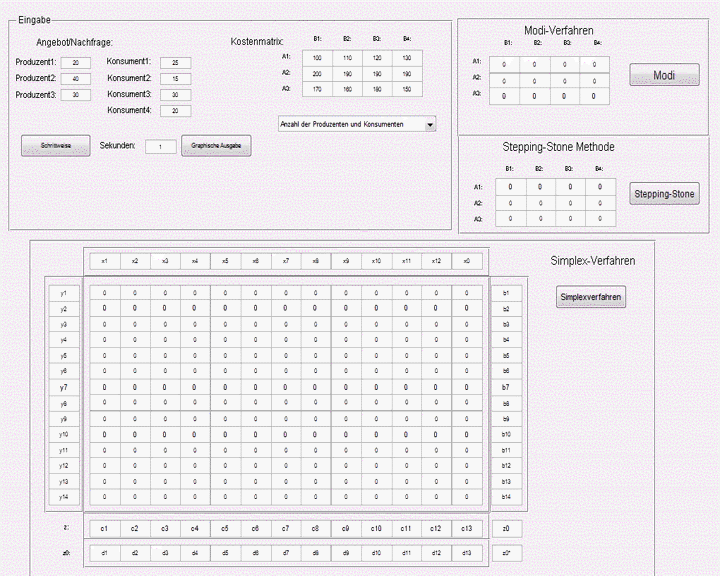Edit Kostenmatrix cell A1 B1
Viewport: 720px width, 576px height.
(317, 58)
